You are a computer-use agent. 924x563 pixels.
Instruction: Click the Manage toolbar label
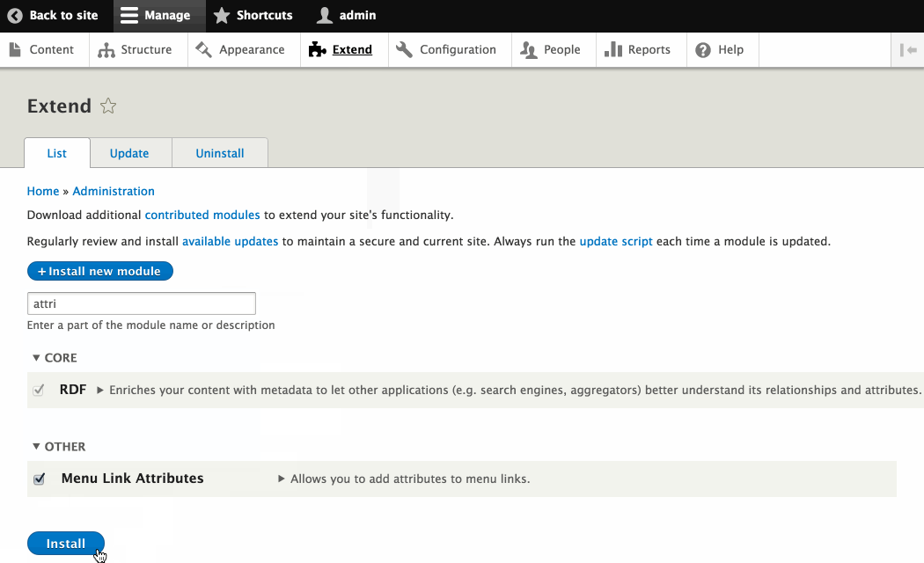pos(167,16)
